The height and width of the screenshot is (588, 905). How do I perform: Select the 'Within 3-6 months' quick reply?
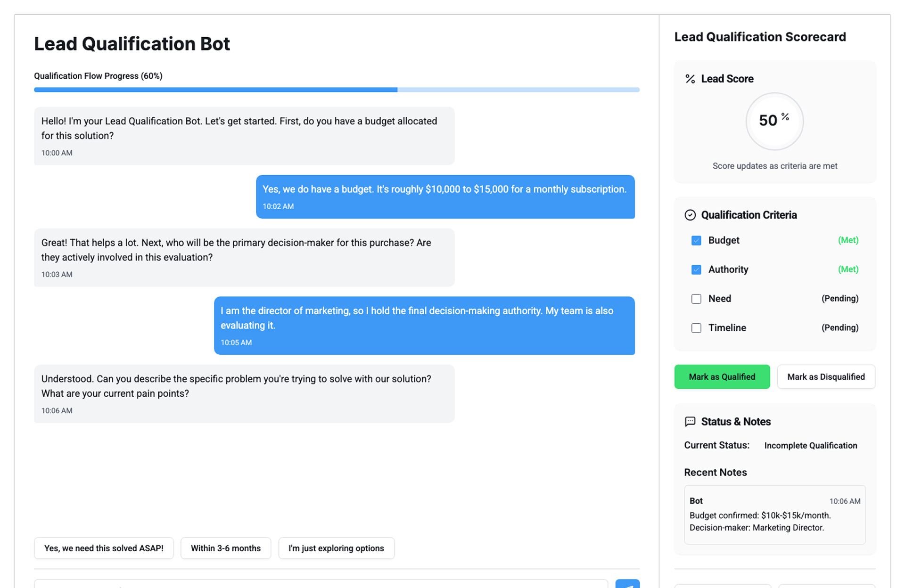click(x=225, y=548)
